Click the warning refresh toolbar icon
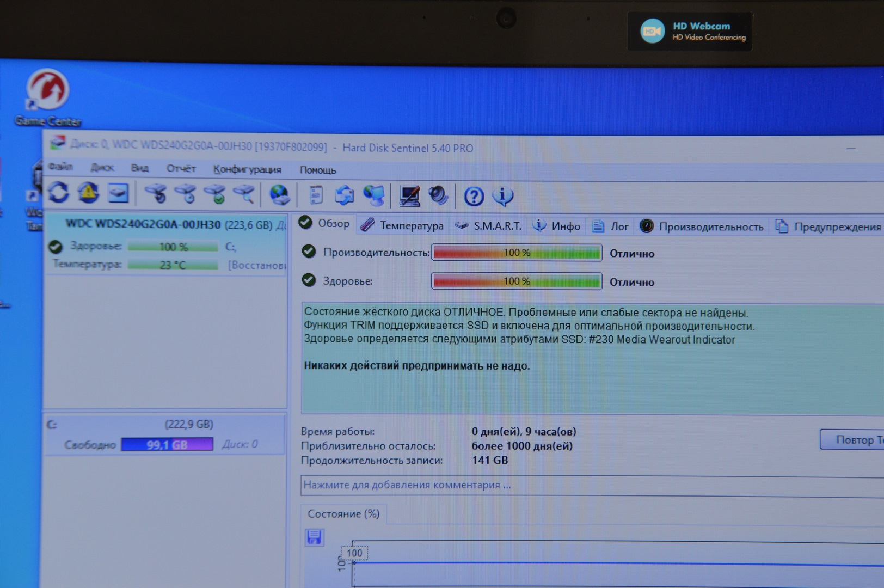Screen dimensions: 884x588 [88, 193]
